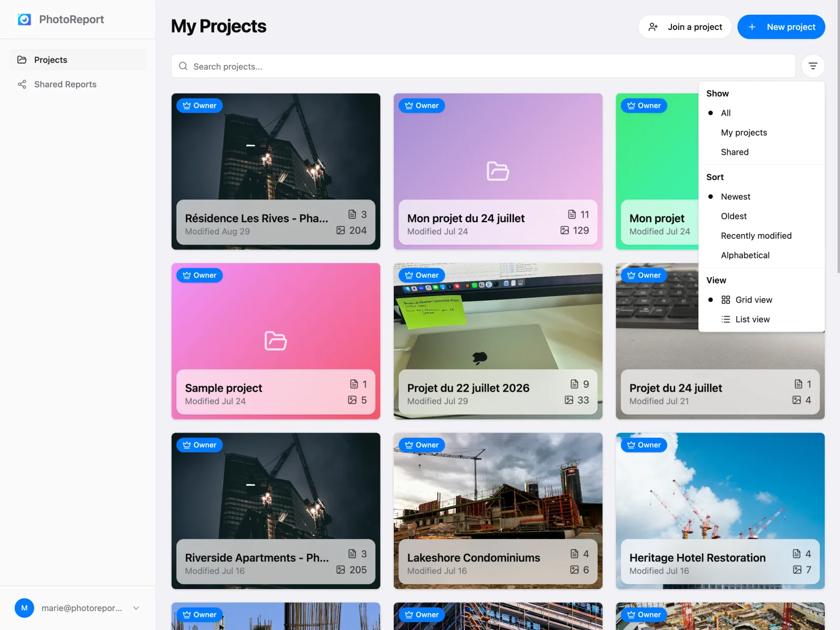Click the 'Mon projet du 24 juillet' title
Viewport: 840px width, 630px height.
point(466,218)
